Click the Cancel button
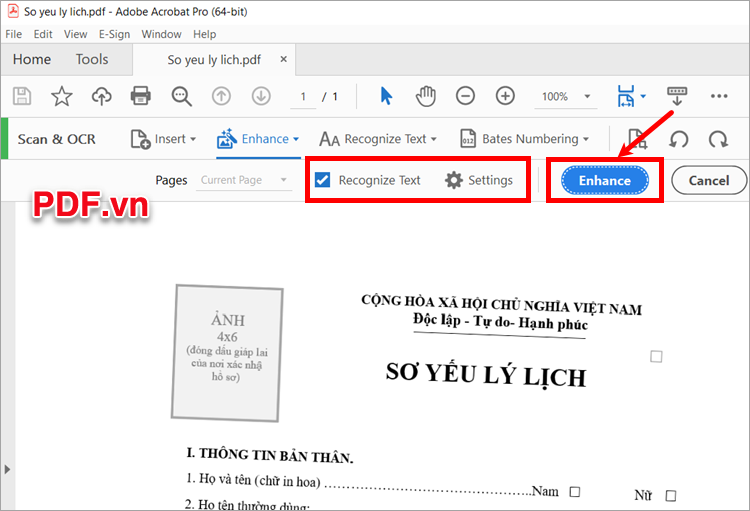750x511 pixels. pyautogui.click(x=708, y=181)
